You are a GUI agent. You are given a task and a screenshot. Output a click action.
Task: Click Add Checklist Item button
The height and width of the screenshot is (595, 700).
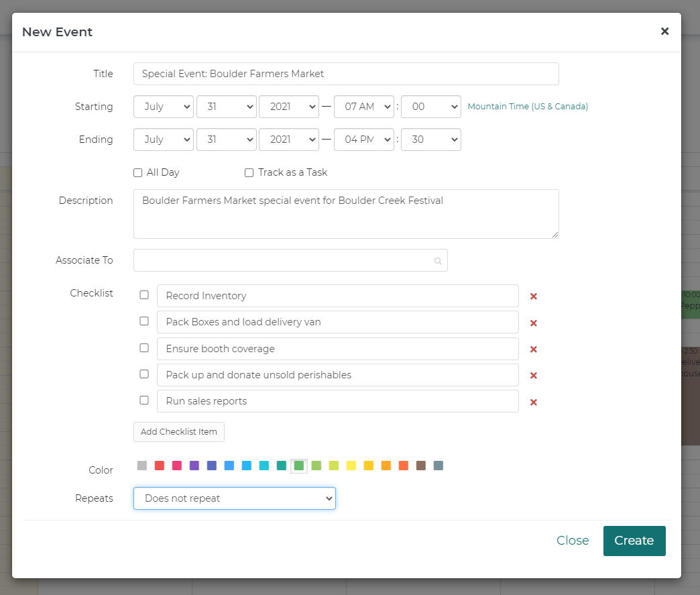179,432
